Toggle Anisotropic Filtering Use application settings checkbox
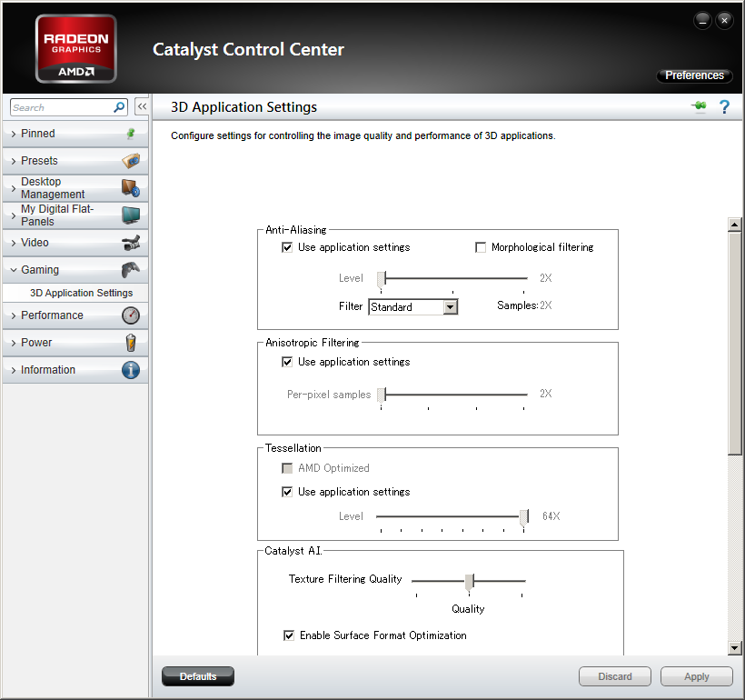The image size is (745, 700). point(287,362)
